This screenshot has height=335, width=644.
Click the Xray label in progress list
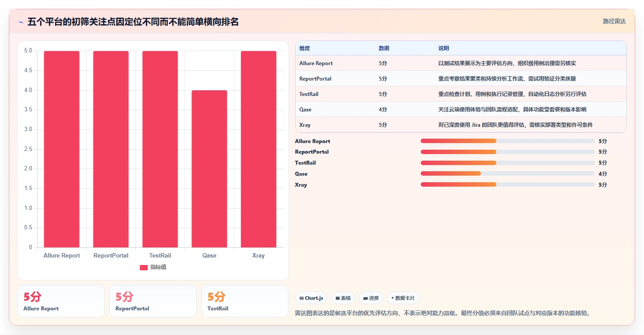pos(301,185)
